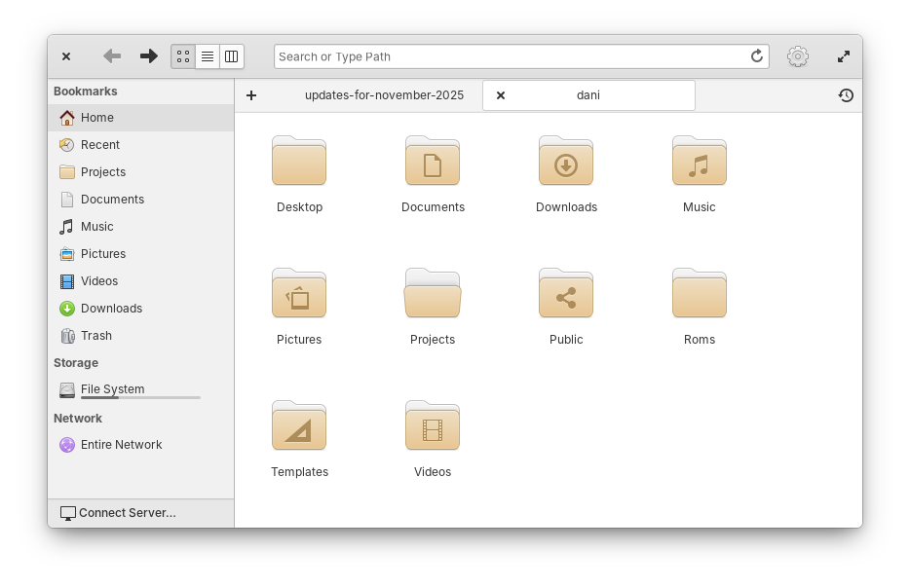Screen dimensions: 910x588
Task: Click the back navigation arrow
Action: pos(111,56)
